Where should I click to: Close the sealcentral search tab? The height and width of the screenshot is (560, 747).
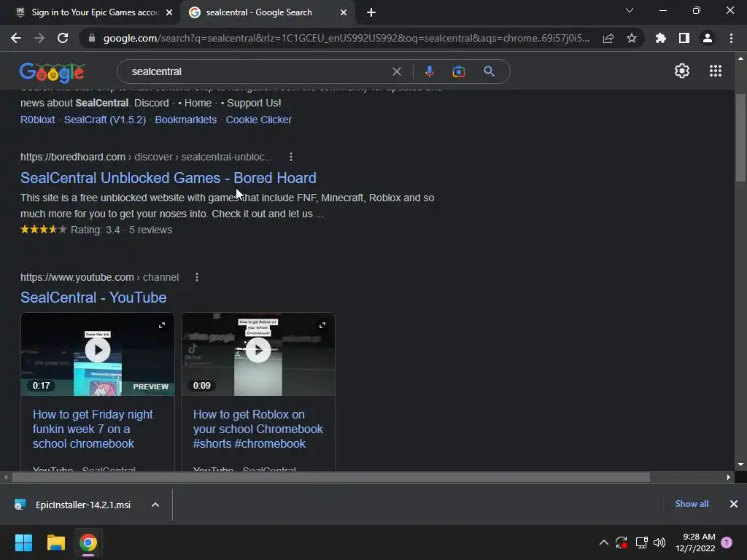click(x=344, y=12)
